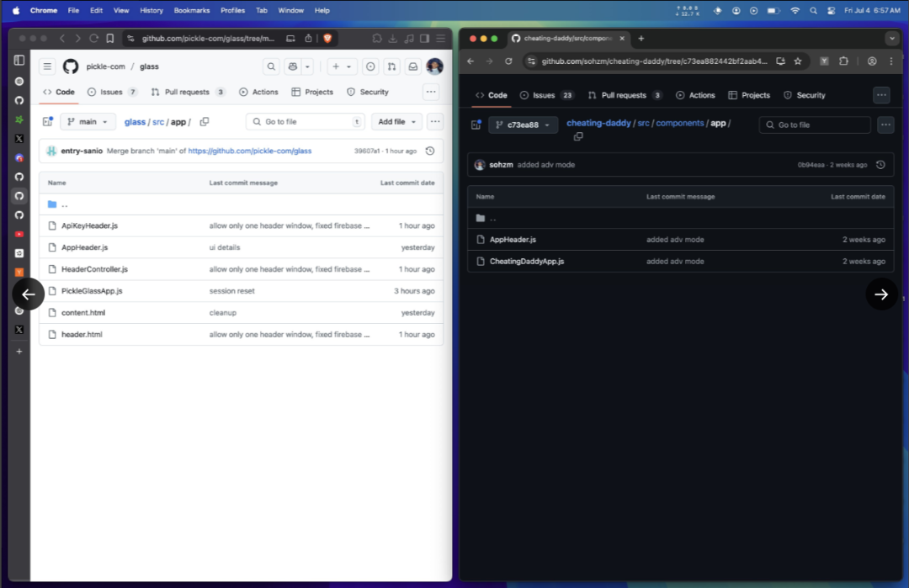Open Copilot icon in glass header
The image size is (909, 588).
pyautogui.click(x=293, y=66)
